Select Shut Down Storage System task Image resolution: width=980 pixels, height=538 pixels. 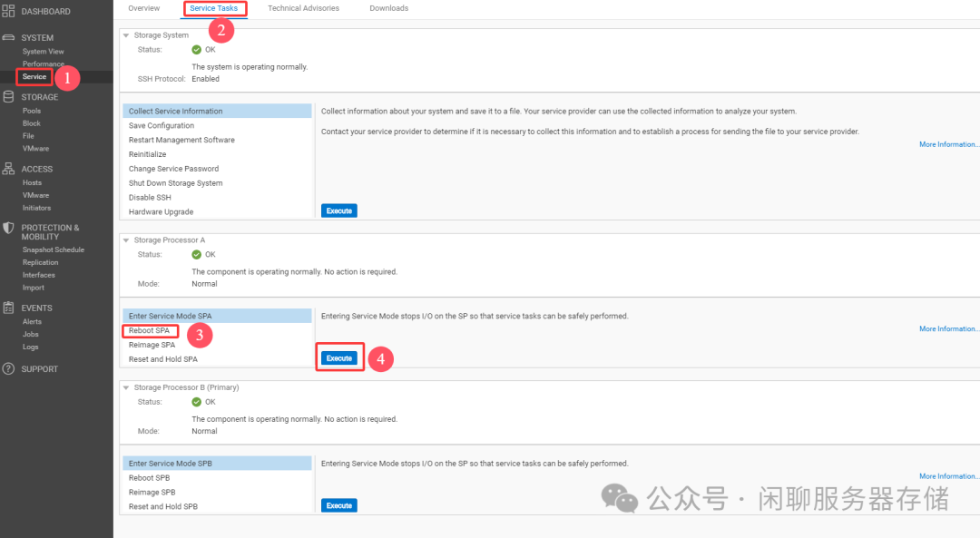pos(217,183)
